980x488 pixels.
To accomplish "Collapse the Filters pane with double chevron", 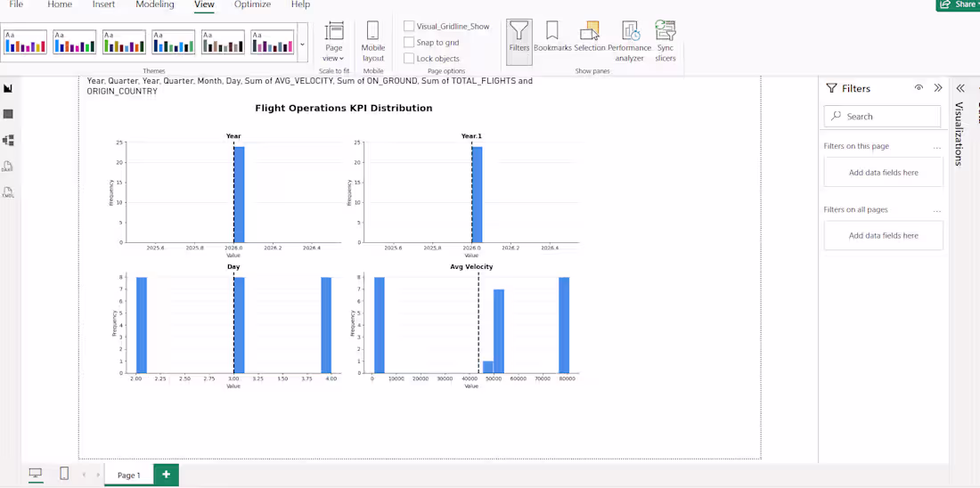I will tap(938, 88).
